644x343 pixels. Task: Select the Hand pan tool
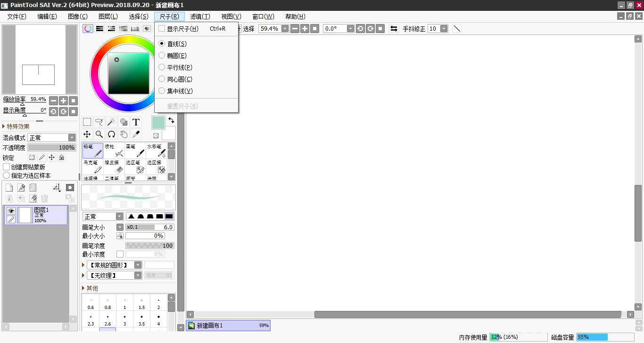click(x=124, y=134)
